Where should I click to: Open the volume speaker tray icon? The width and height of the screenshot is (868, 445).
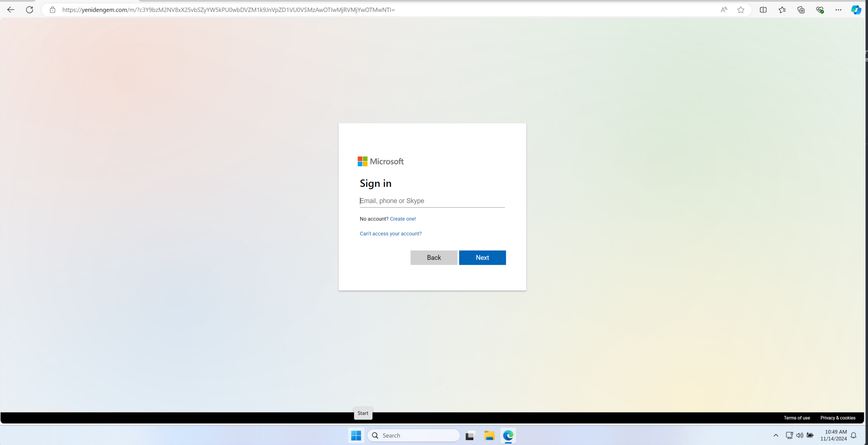[x=800, y=435]
